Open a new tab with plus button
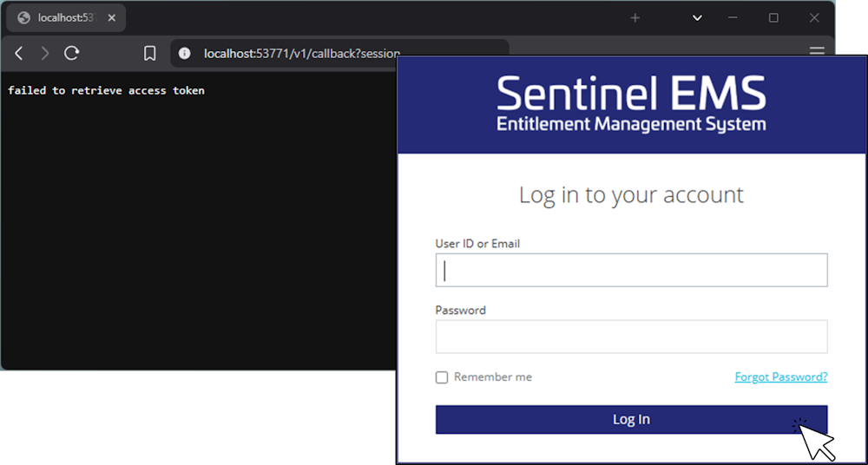This screenshot has height=465, width=868. pos(635,17)
